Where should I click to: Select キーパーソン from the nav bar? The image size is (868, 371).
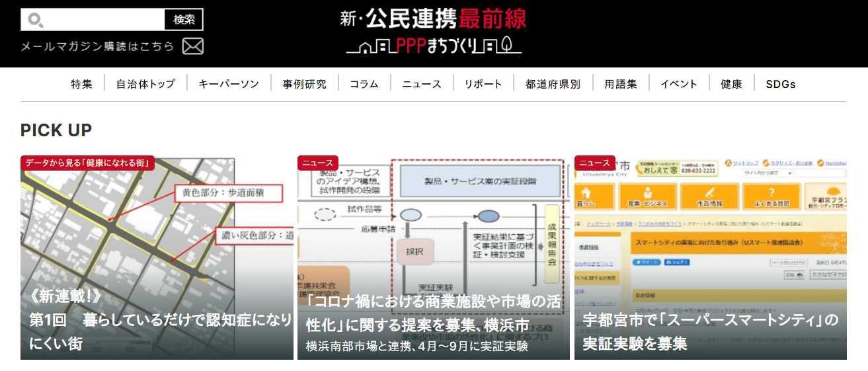point(229,84)
